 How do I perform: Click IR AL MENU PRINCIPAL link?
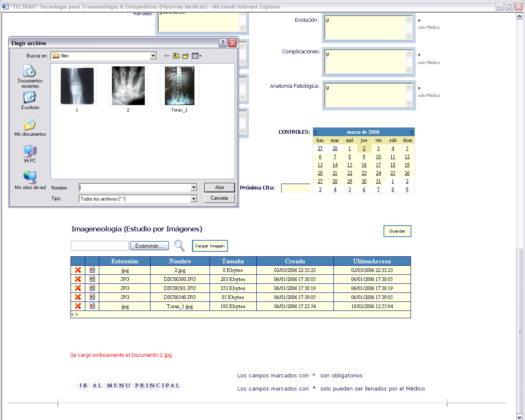tap(130, 386)
